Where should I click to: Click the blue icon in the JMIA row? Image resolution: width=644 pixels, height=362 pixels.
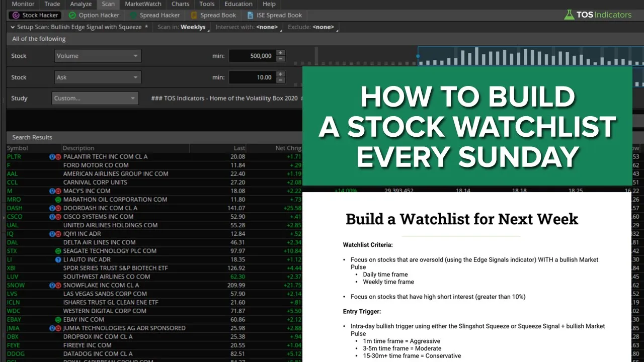[x=52, y=328]
